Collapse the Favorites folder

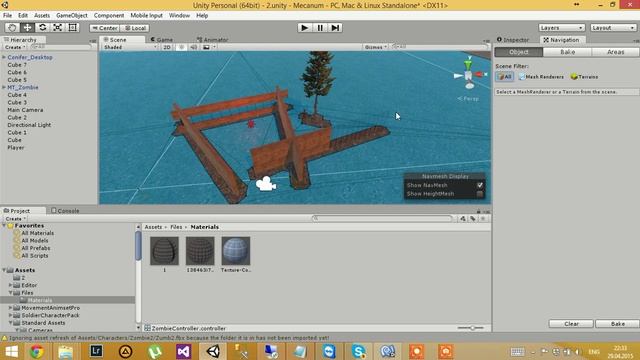coord(4,226)
